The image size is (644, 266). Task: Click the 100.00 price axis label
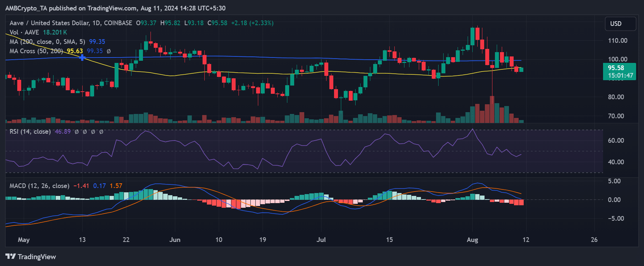[x=617, y=59]
